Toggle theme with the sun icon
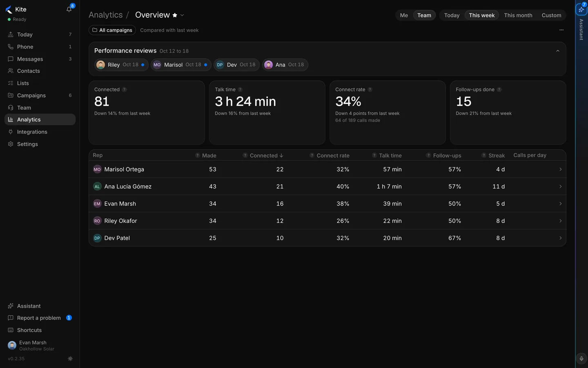This screenshot has height=368, width=588. [x=70, y=359]
